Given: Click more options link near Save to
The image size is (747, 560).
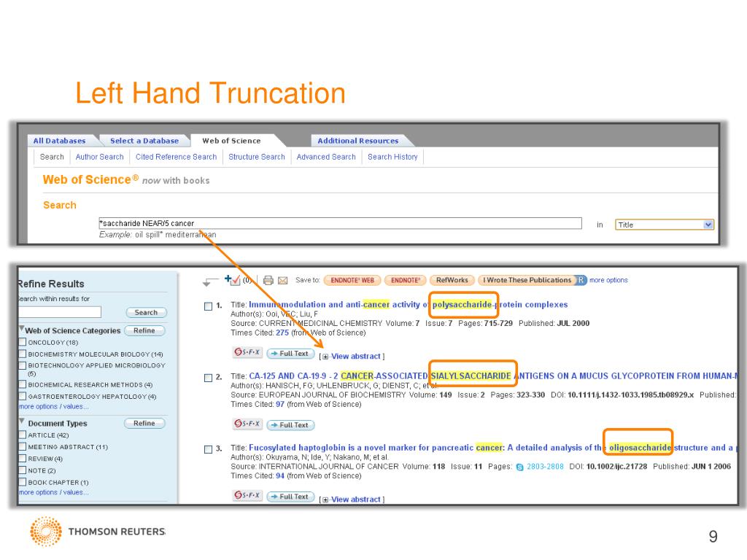Looking at the screenshot, I should pyautogui.click(x=608, y=280).
